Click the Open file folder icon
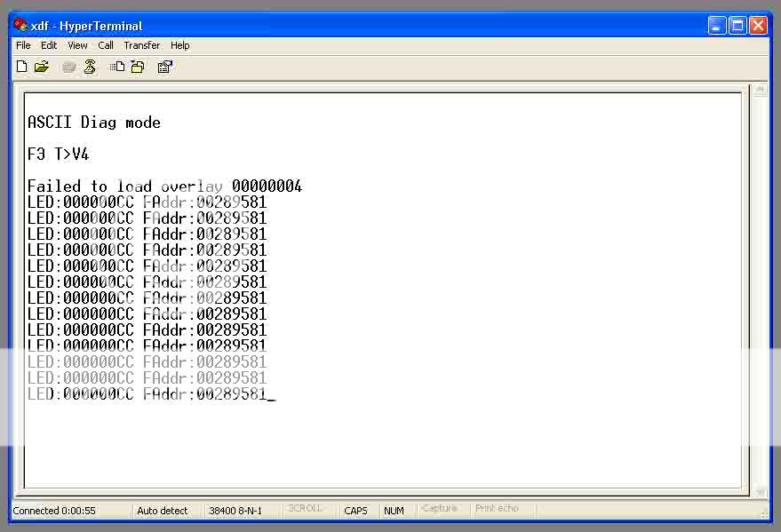781x532 pixels. (42, 67)
